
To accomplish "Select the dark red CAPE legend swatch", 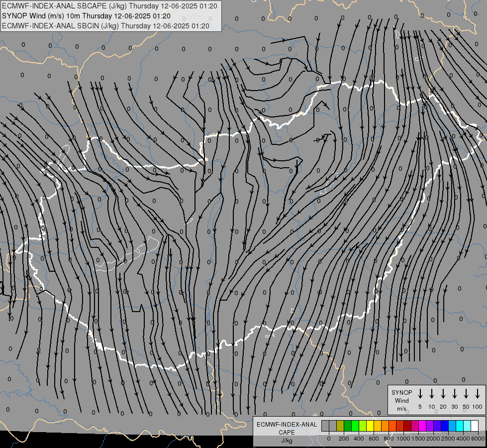I will [x=407, y=426].
